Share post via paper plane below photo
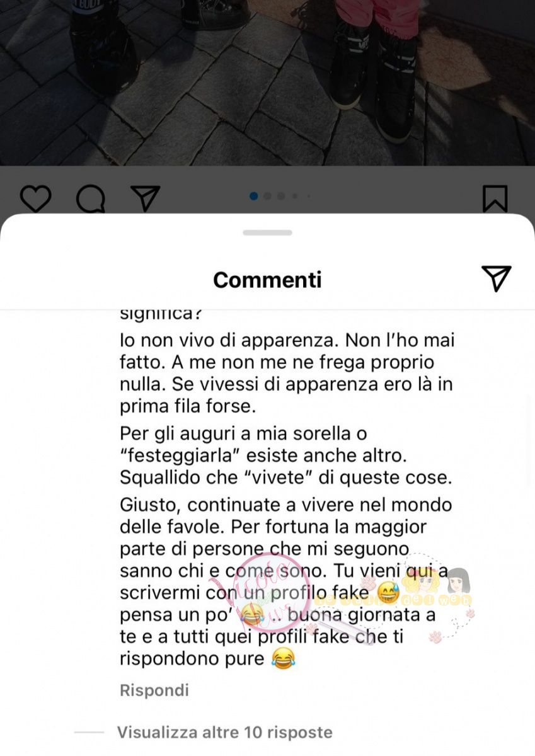The width and height of the screenshot is (535, 756). pos(146,198)
